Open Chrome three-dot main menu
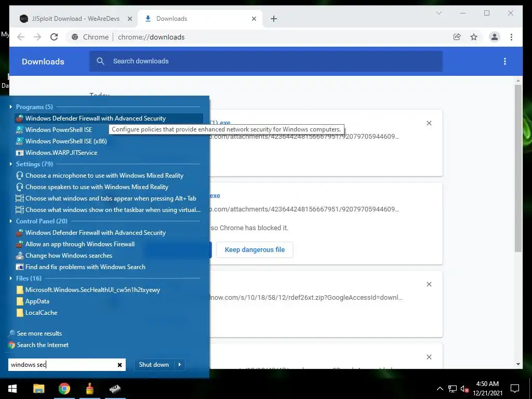The image size is (532, 399). pyautogui.click(x=511, y=37)
